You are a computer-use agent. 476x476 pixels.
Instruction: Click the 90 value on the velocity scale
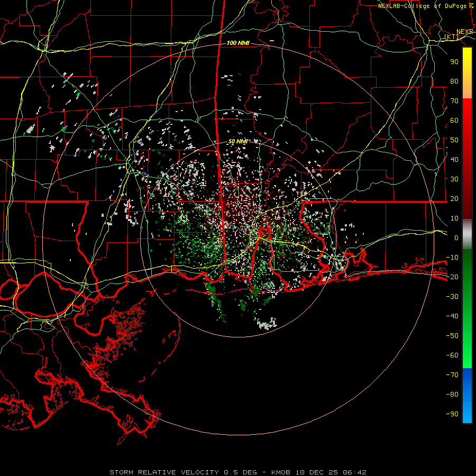point(454,62)
